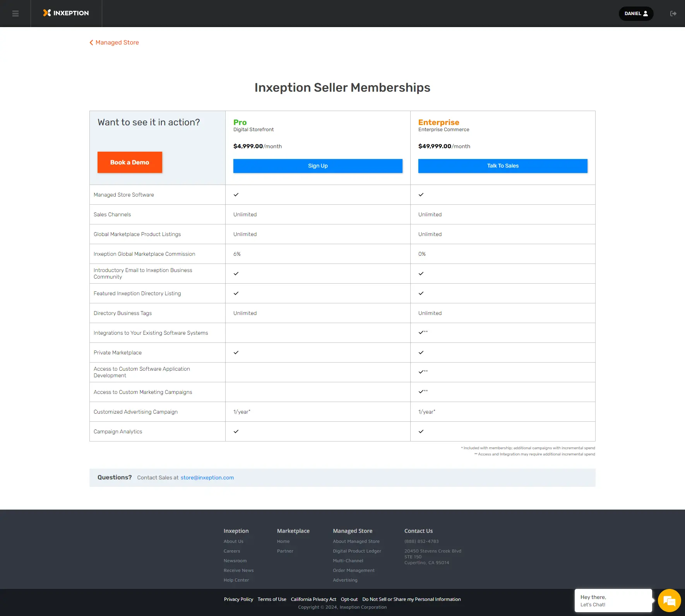This screenshot has width=685, height=616.
Task: Click Enterprise checkmark for Managed Store Software
Action: point(421,195)
